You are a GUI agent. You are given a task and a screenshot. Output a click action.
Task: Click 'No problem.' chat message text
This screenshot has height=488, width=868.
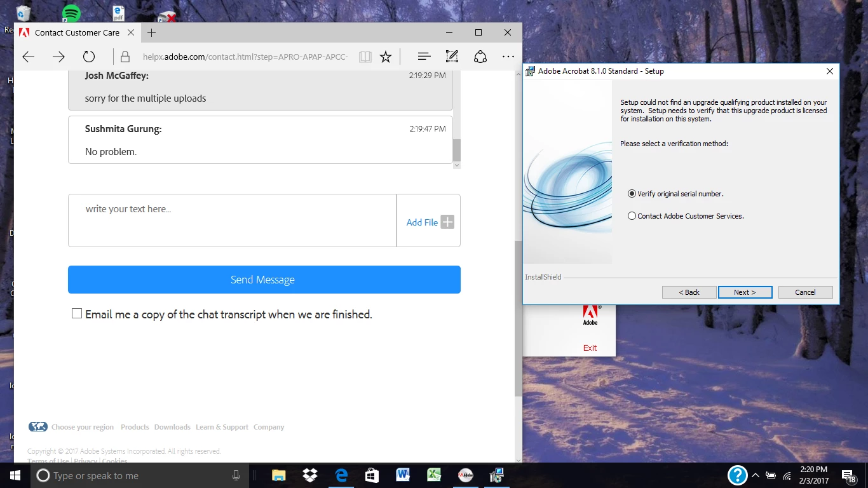coord(111,152)
